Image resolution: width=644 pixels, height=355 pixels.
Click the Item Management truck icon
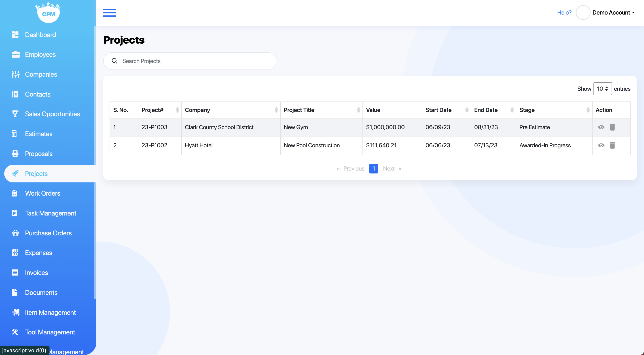pyautogui.click(x=16, y=312)
